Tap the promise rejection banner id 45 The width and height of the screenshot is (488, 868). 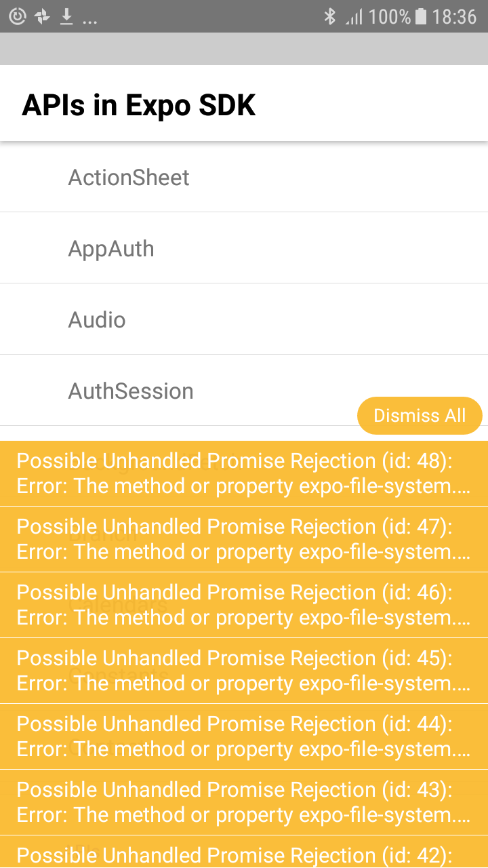tap(244, 670)
